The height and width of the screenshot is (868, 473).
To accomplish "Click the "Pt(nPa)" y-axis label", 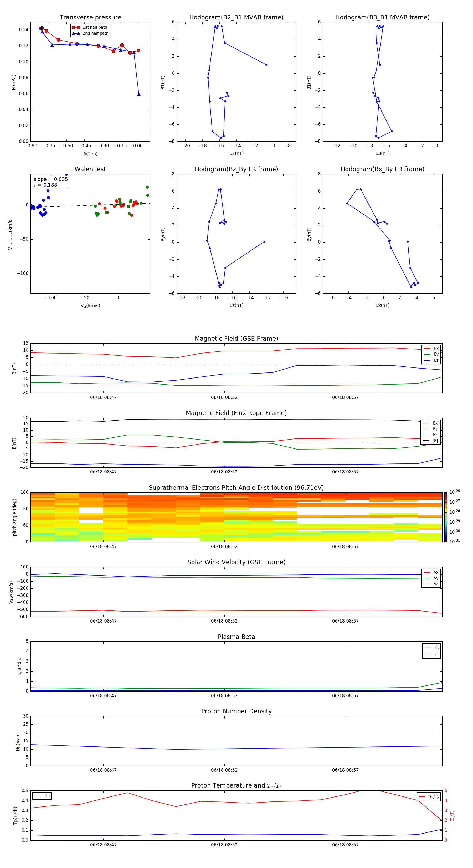I will click(14, 82).
